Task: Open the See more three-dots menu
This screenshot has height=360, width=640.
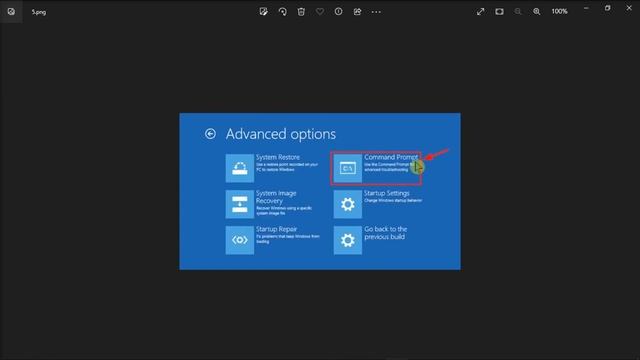Action: pos(376,12)
